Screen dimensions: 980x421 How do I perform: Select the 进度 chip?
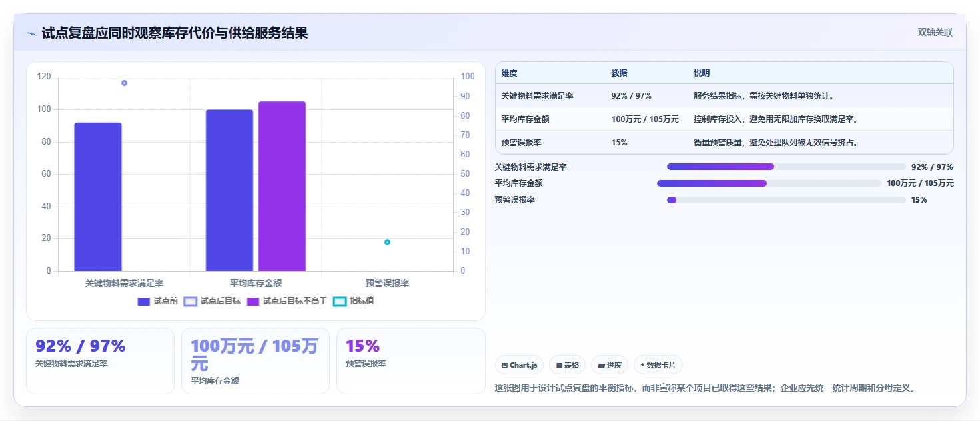coord(610,365)
